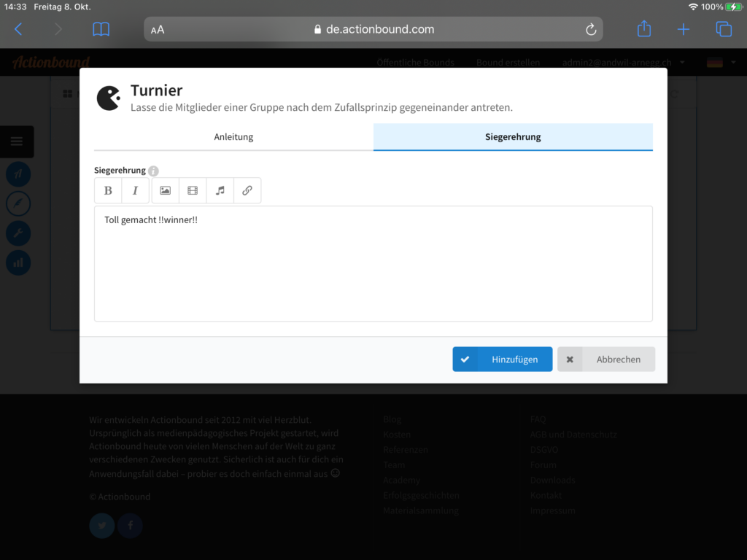Toggle italic formatting in editor toolbar
This screenshot has width=747, height=560.
coord(135,190)
